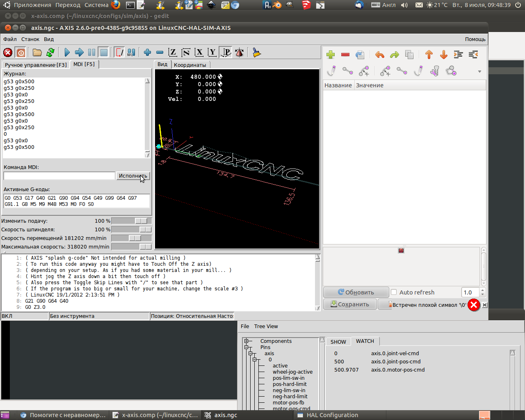Viewport: 525px width, 420px height.
Task: Open a G-code file with folder icon
Action: 37,52
